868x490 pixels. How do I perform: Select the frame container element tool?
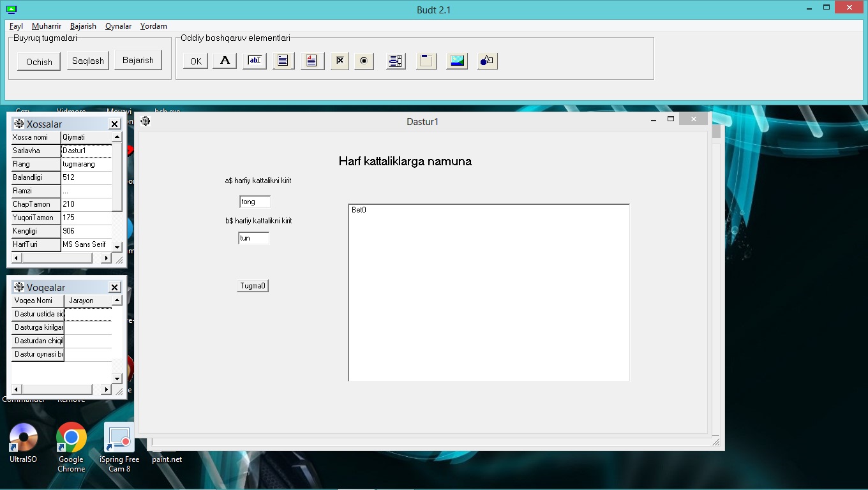click(x=426, y=61)
